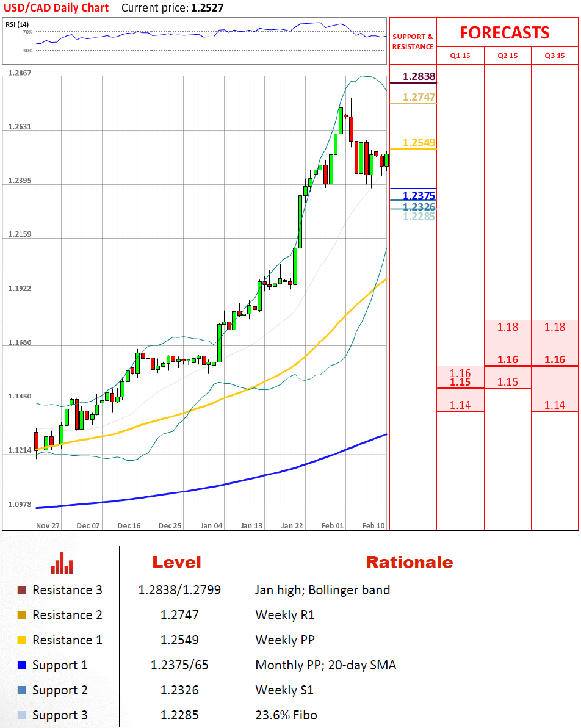Screen dimensions: 581x728
Task: Click the Support 3 light-blue color swatch
Action: click(x=22, y=715)
